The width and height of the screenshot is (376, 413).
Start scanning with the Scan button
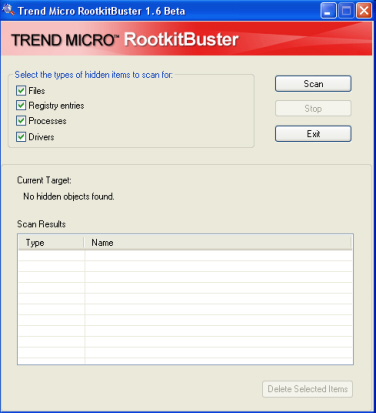pos(313,84)
